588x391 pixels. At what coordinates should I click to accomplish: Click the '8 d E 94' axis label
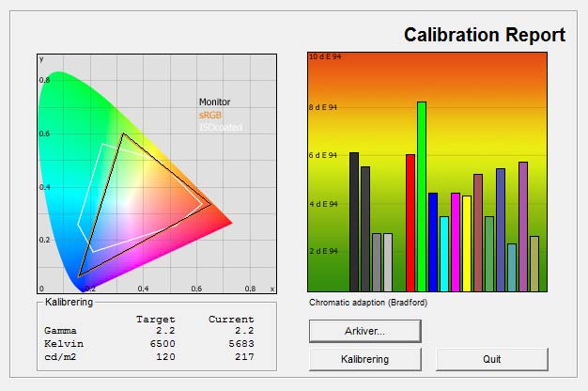pos(323,107)
